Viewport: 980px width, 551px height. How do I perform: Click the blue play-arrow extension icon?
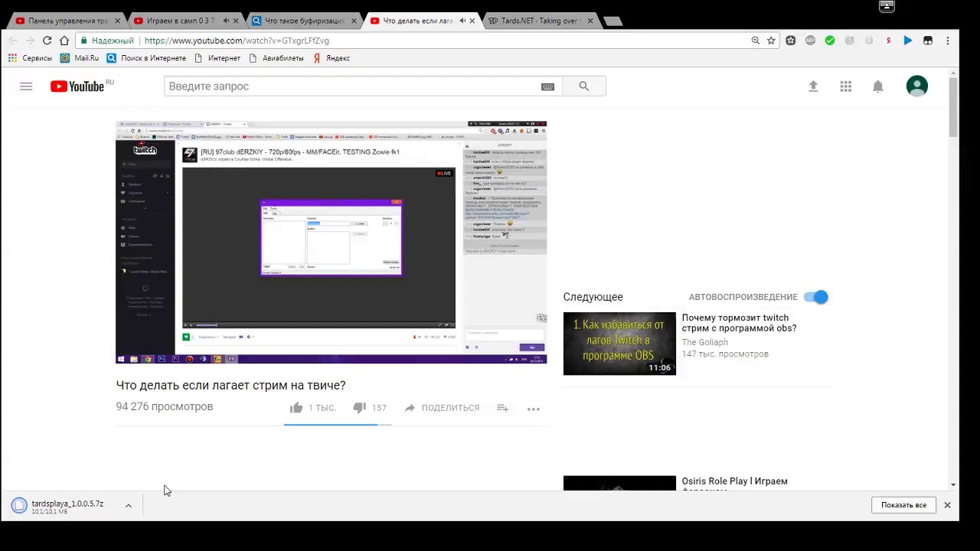point(908,41)
